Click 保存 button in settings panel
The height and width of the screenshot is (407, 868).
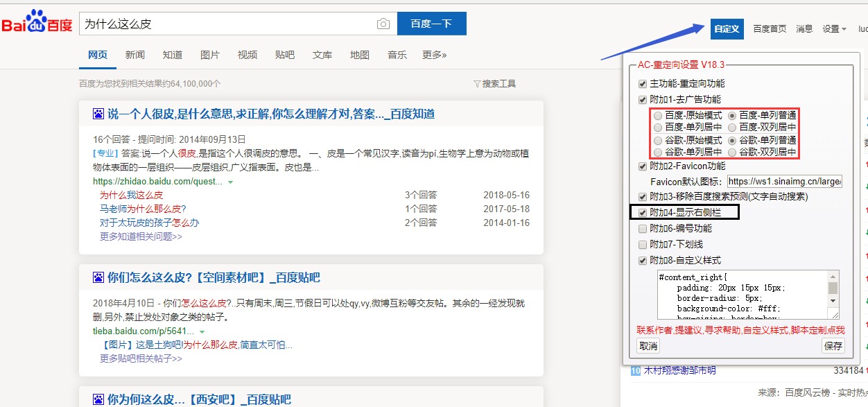[833, 346]
